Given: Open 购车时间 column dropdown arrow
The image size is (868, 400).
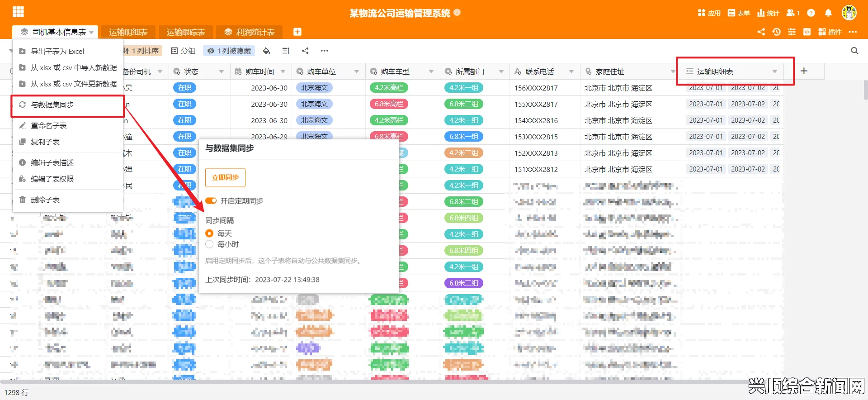Looking at the screenshot, I should [x=283, y=71].
